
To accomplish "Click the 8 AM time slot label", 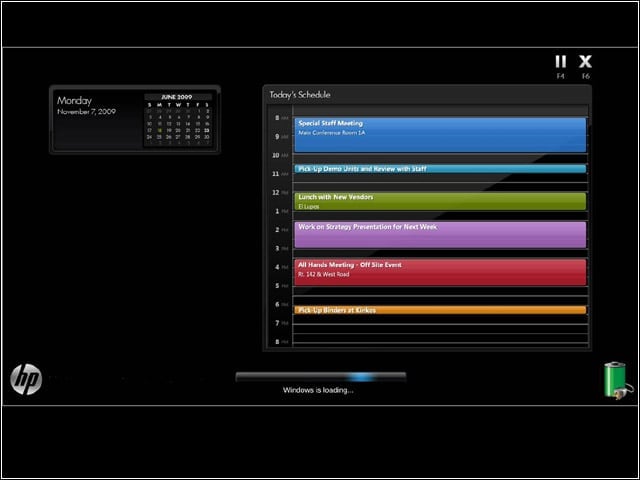I will pos(281,118).
